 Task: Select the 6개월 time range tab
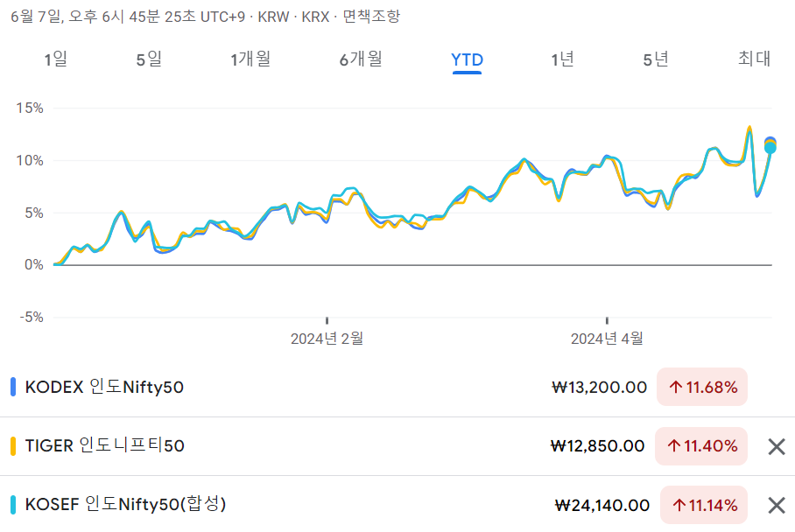(x=361, y=59)
